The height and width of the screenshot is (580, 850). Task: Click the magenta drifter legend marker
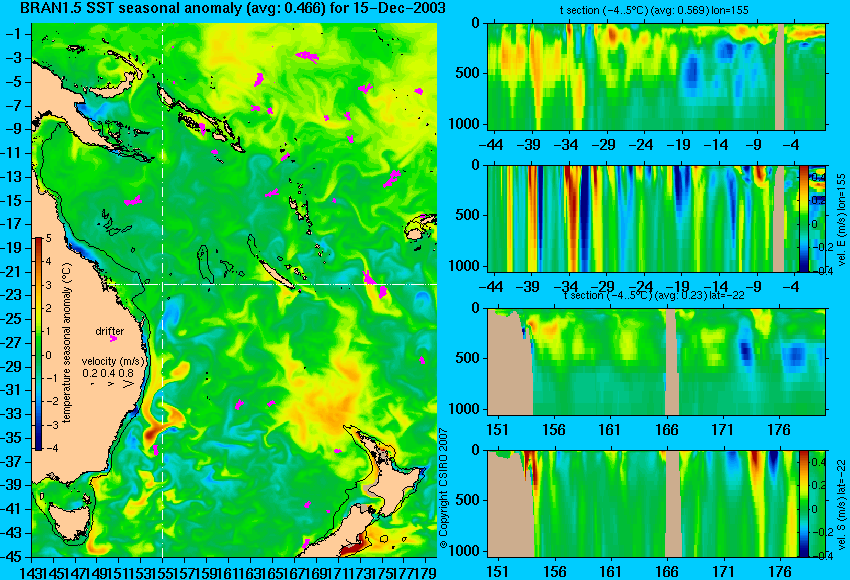coord(113,339)
